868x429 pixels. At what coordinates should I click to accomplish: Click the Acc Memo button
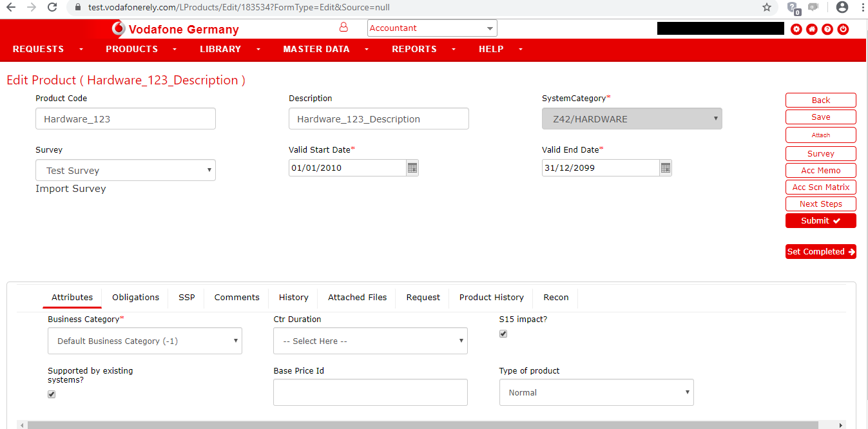(x=821, y=170)
